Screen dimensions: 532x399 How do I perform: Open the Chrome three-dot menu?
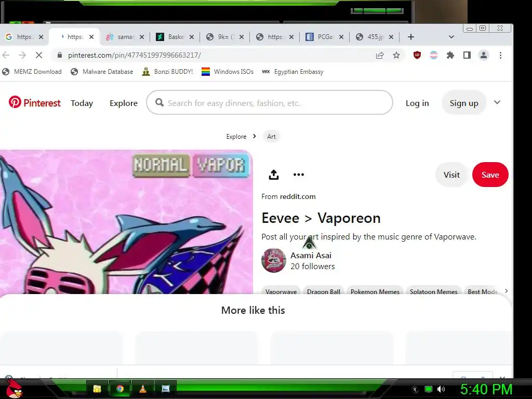[x=500, y=55]
